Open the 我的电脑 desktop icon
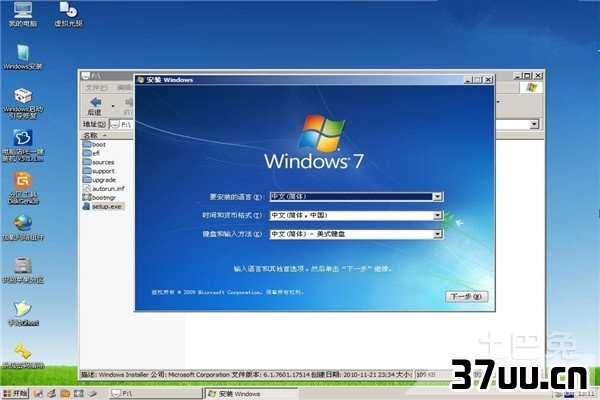 (x=23, y=15)
